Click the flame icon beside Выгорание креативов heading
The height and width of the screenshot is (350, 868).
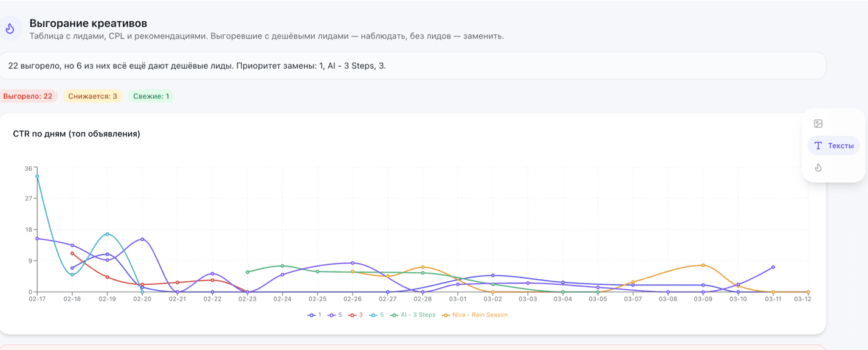(10, 29)
